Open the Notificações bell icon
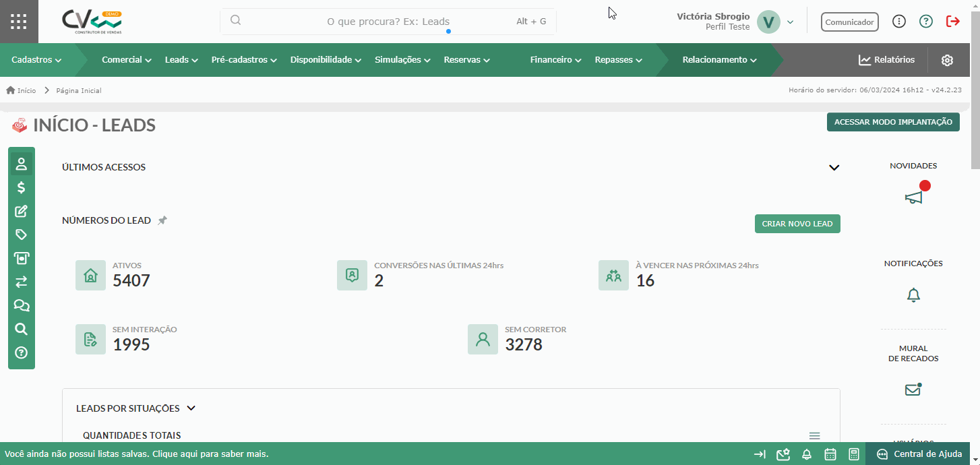 pyautogui.click(x=913, y=295)
